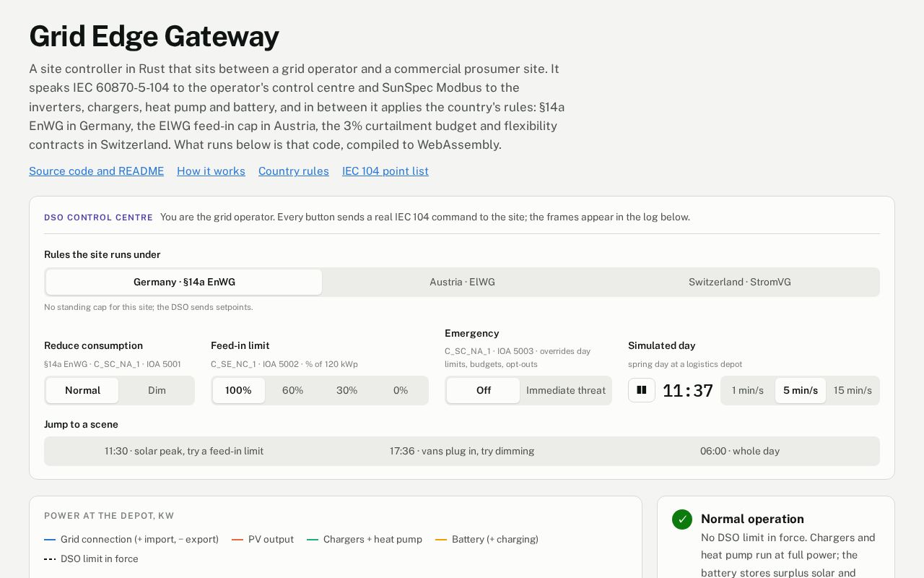The width and height of the screenshot is (924, 578).
Task: Open the How it works link
Action: point(211,171)
